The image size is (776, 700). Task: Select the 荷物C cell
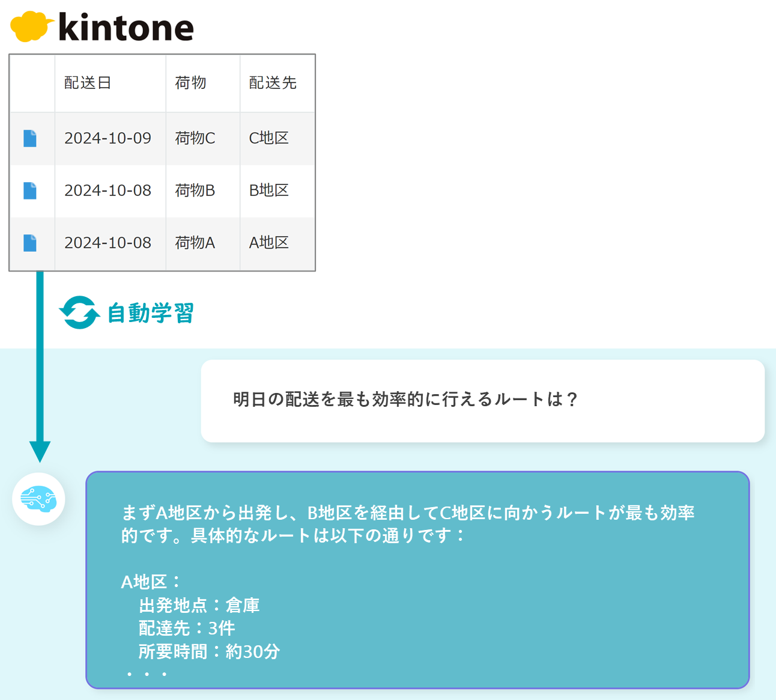[x=195, y=138]
